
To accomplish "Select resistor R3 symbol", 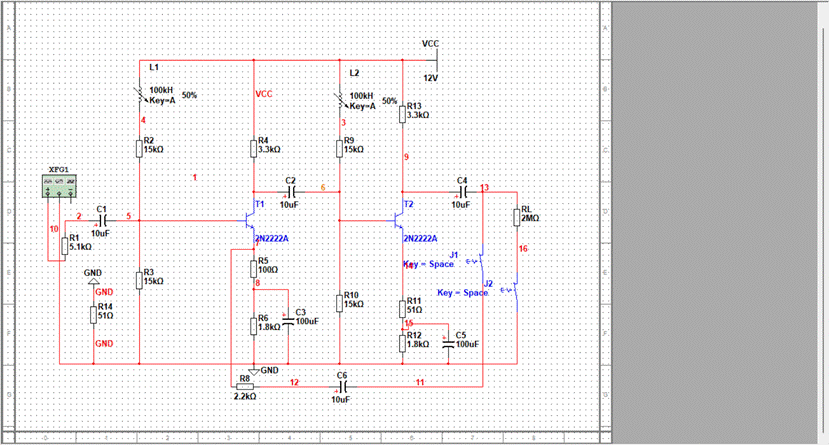I will click(140, 280).
